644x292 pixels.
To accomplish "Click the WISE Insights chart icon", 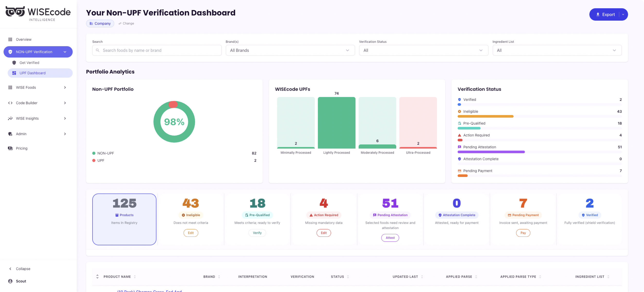I will pos(10,118).
